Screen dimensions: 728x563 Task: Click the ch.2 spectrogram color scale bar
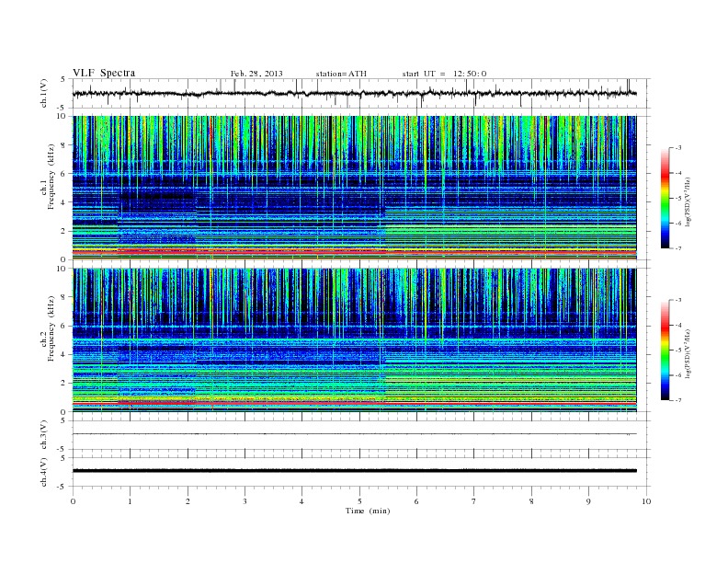tap(665, 350)
